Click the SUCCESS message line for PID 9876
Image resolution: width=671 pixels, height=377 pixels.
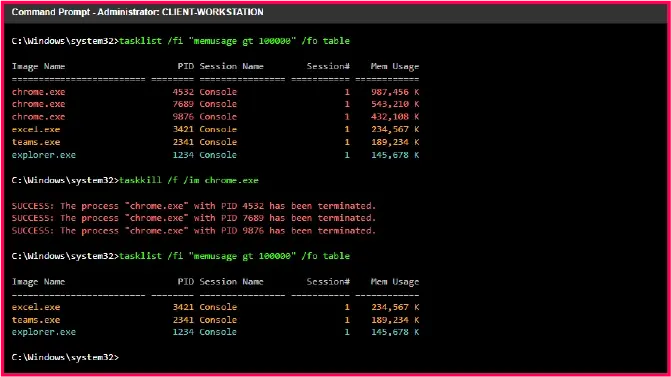click(193, 231)
